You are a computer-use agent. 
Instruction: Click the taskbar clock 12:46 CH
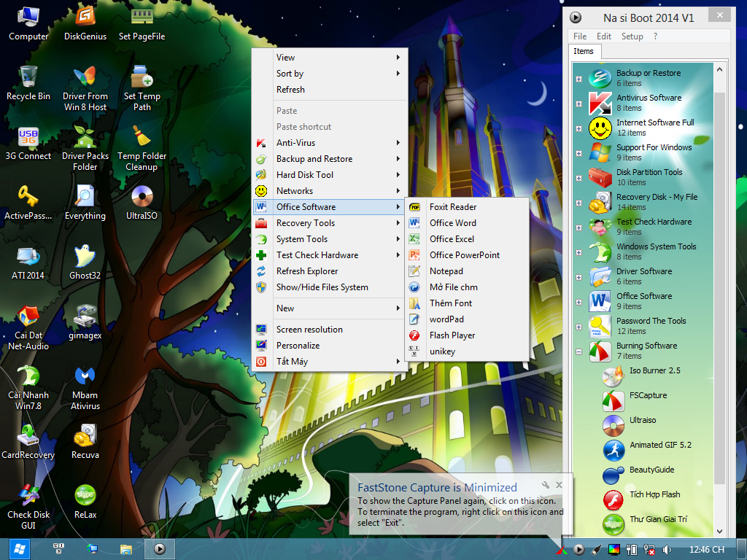click(706, 550)
